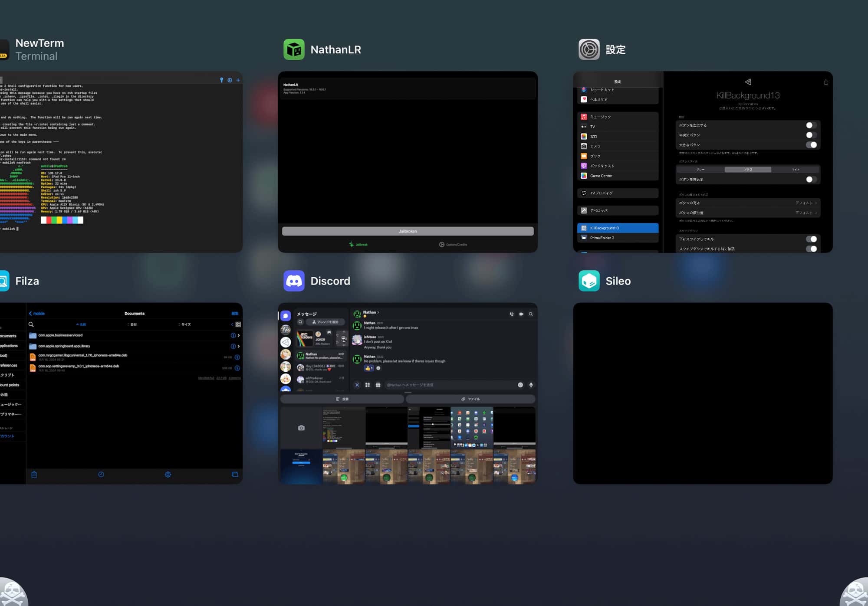868x606 pixels.
Task: Open the Sileo app preview card
Action: click(703, 393)
